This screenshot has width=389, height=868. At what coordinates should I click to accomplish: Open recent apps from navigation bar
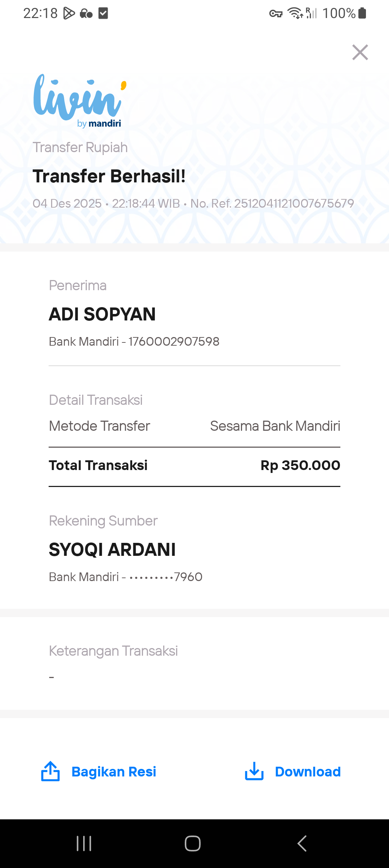point(84,843)
